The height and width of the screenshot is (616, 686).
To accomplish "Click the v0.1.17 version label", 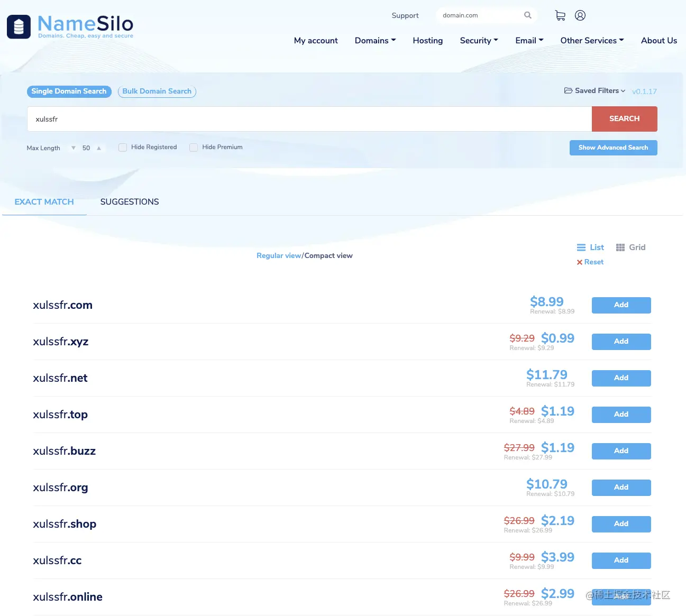I will click(x=644, y=91).
